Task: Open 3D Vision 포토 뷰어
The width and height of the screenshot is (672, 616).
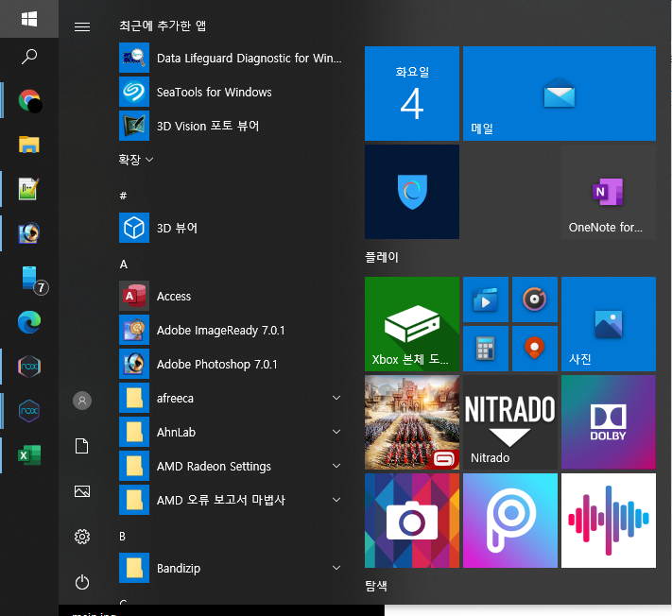Action: (x=231, y=126)
